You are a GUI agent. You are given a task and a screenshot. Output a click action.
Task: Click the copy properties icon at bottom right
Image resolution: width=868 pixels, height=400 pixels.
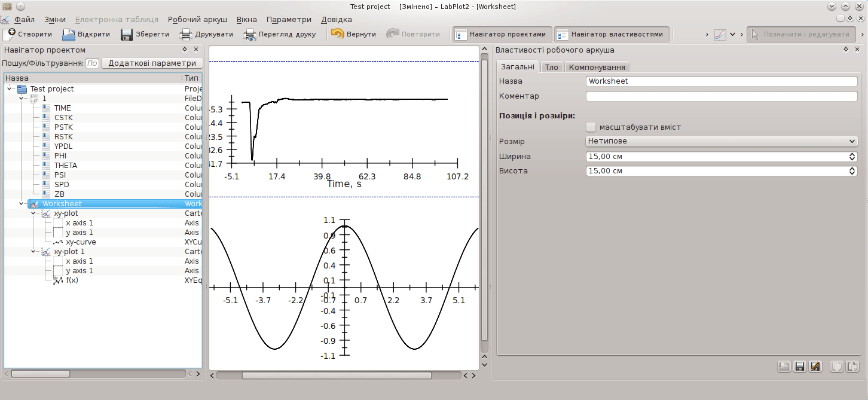click(x=837, y=367)
